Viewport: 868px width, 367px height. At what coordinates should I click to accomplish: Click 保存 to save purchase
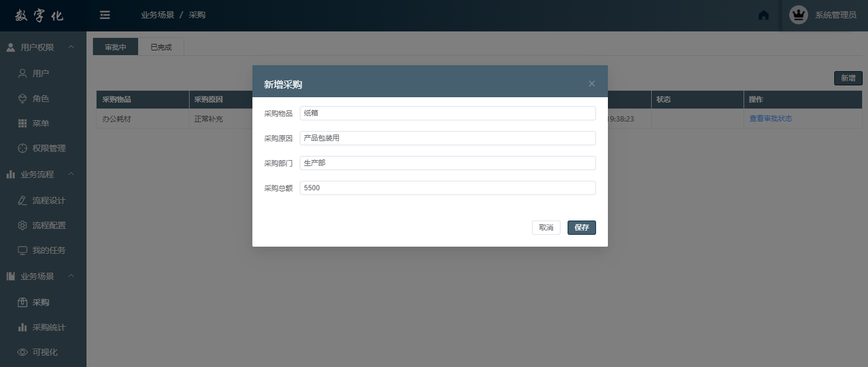(581, 228)
